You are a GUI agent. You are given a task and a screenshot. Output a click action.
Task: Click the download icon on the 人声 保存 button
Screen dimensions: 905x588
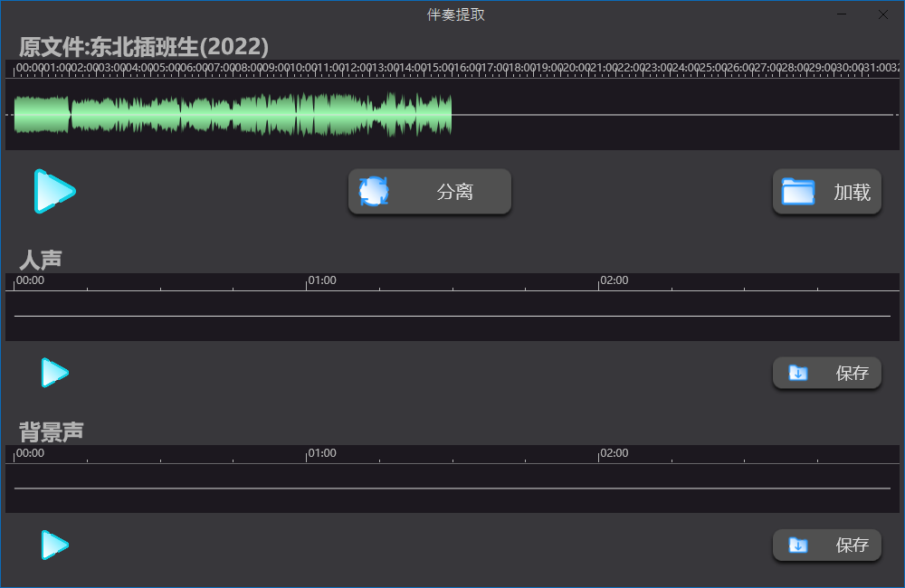click(797, 373)
